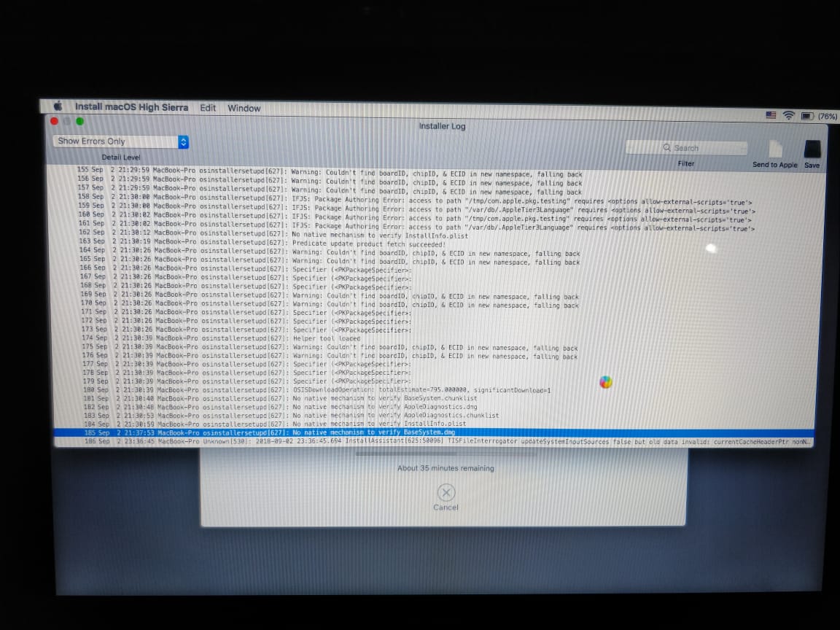Click the battery status icon
The image size is (840, 630).
[806, 116]
